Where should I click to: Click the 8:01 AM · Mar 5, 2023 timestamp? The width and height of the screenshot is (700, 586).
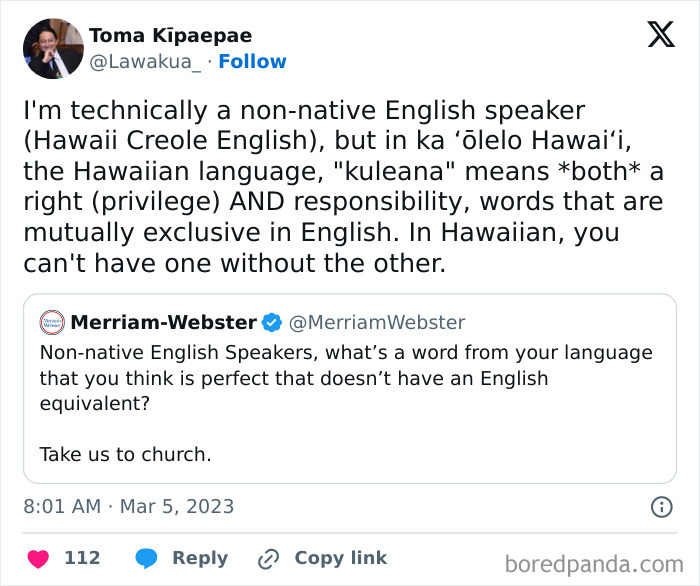click(128, 507)
